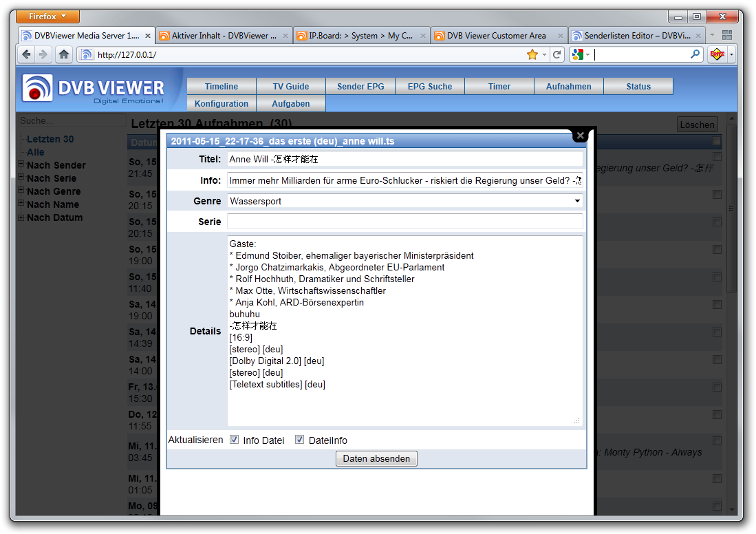
Task: Open the Google search engine selector
Action: click(x=581, y=54)
